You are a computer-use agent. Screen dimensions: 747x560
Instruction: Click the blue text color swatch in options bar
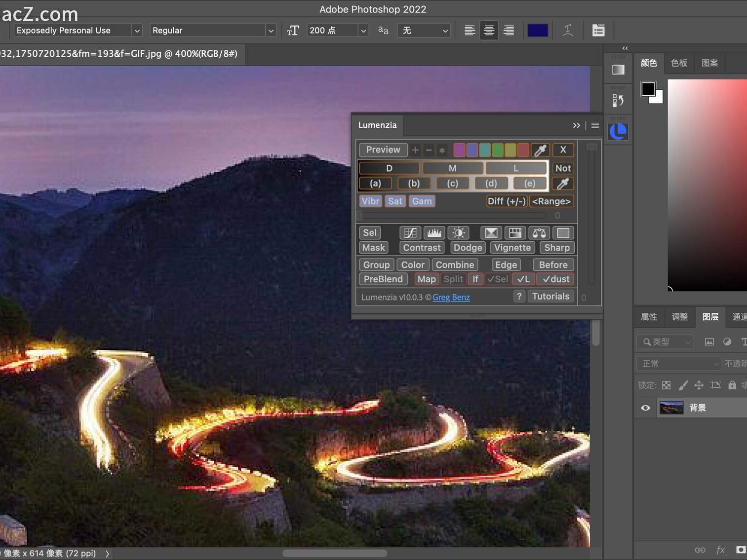tap(538, 30)
